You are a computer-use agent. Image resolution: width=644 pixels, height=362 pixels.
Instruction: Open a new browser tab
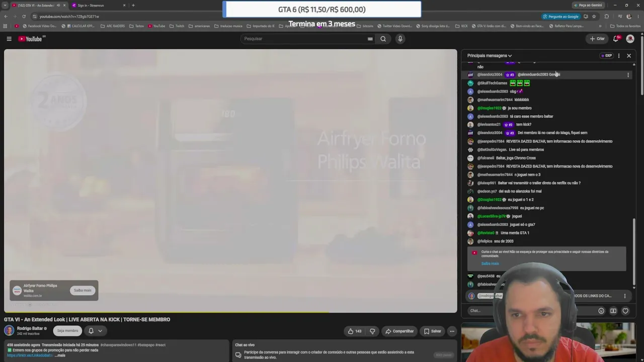[133, 6]
